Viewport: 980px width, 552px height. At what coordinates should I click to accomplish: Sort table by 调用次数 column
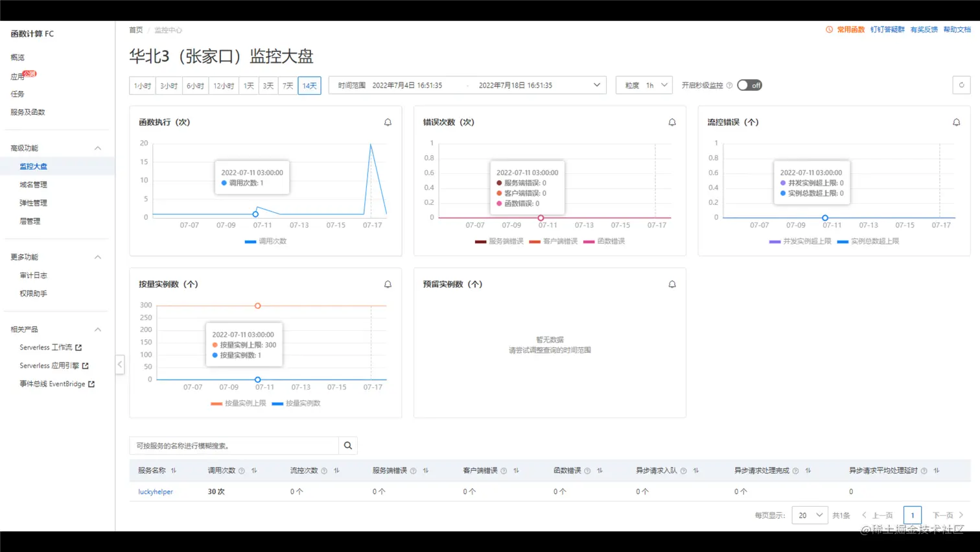tap(254, 471)
